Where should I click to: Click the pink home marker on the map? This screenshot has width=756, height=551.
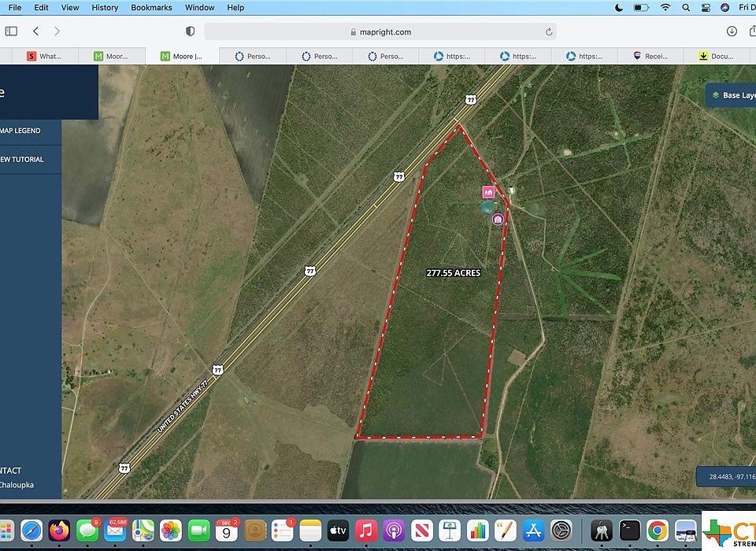pyautogui.click(x=488, y=191)
